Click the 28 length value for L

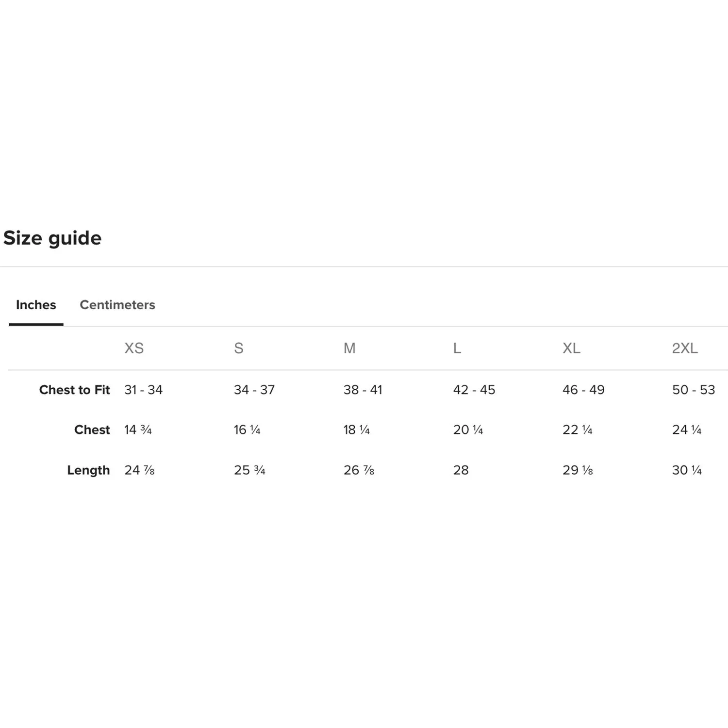(x=461, y=470)
